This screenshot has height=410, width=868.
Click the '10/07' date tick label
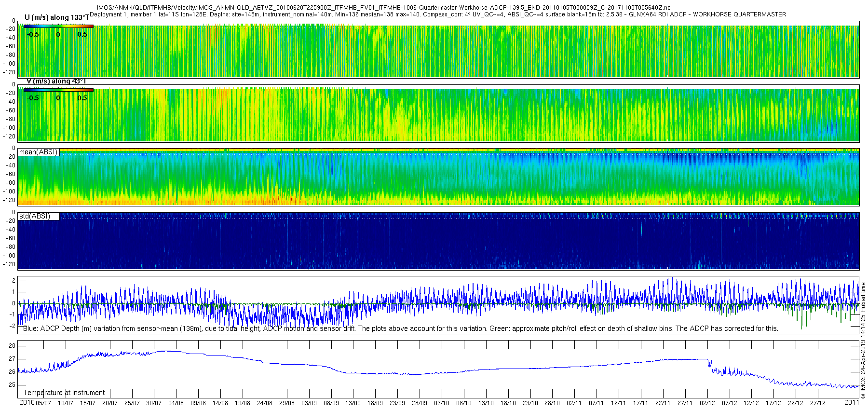66,403
